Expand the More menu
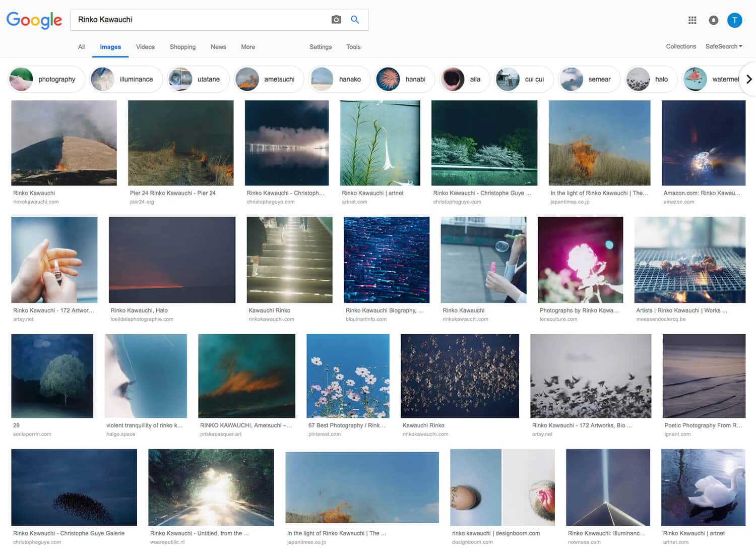Screen dimensions: 756x557 pos(248,47)
